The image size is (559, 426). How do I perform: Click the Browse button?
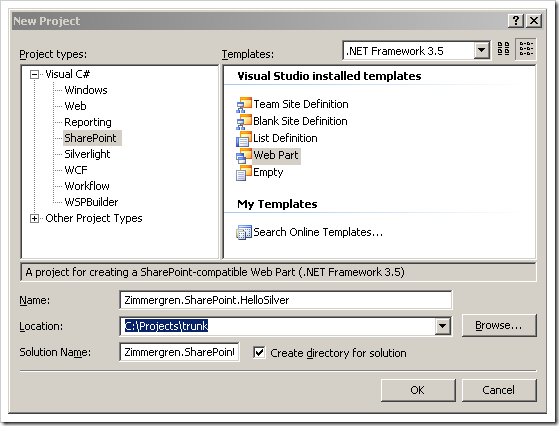(x=499, y=325)
